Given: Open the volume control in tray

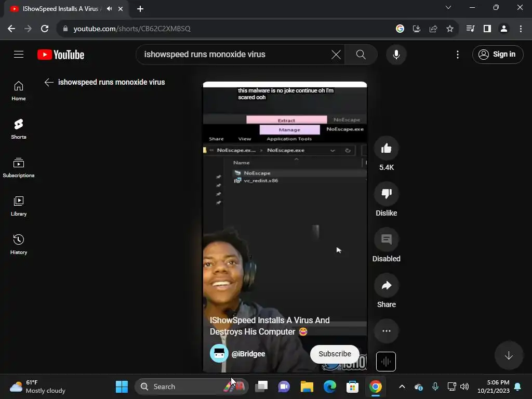Looking at the screenshot, I should [464, 387].
